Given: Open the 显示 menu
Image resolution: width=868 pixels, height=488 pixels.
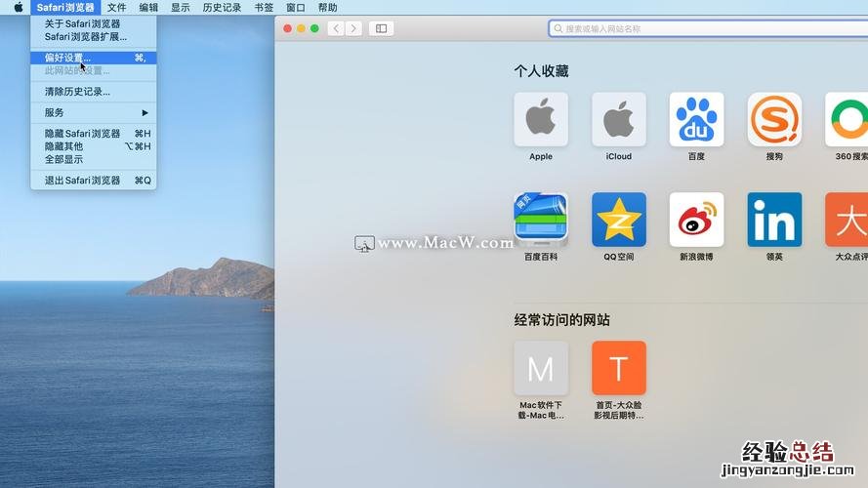Looking at the screenshot, I should coord(181,7).
